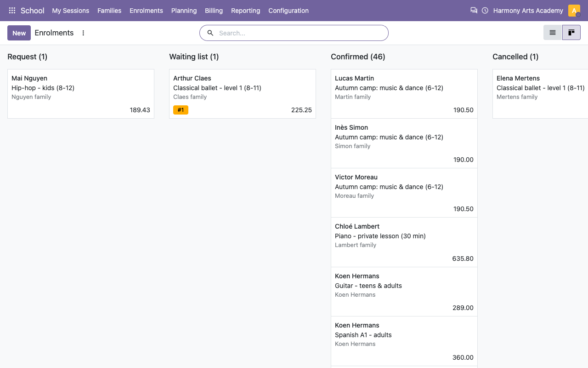Open the My Sessions menu
This screenshot has height=368, width=588.
click(71, 11)
